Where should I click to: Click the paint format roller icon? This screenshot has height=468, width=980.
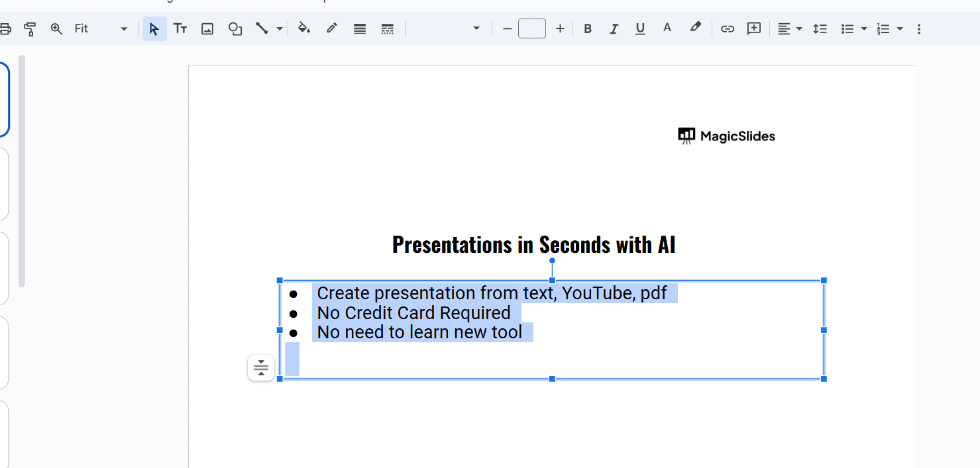[x=30, y=28]
